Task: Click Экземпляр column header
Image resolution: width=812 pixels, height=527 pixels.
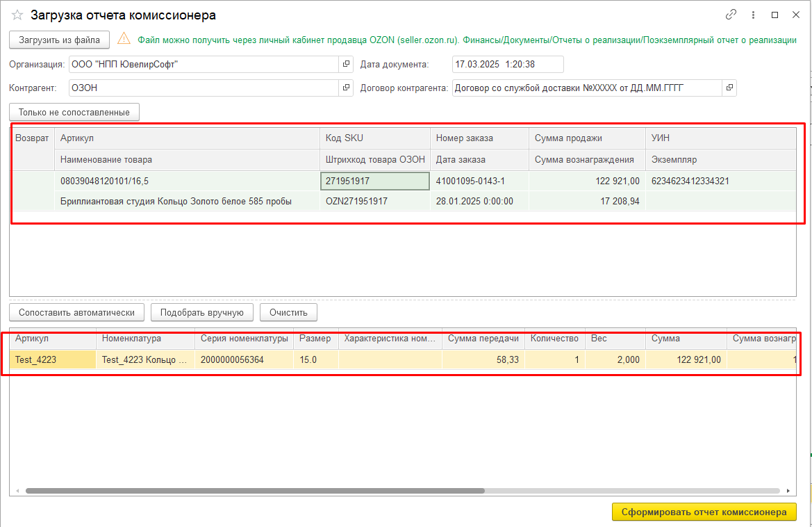Action: coord(721,160)
